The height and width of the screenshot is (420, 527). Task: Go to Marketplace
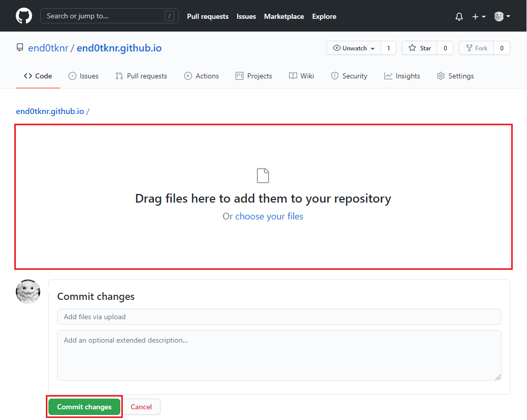click(x=284, y=16)
